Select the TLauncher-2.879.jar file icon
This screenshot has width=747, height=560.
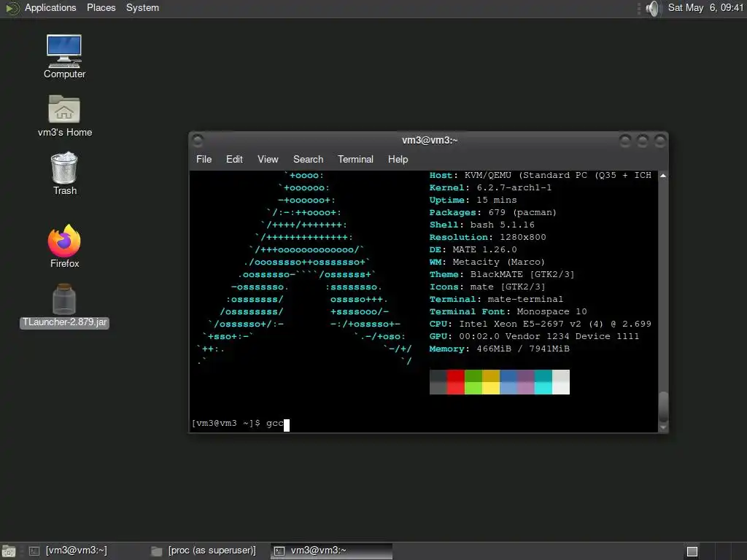pyautogui.click(x=64, y=306)
